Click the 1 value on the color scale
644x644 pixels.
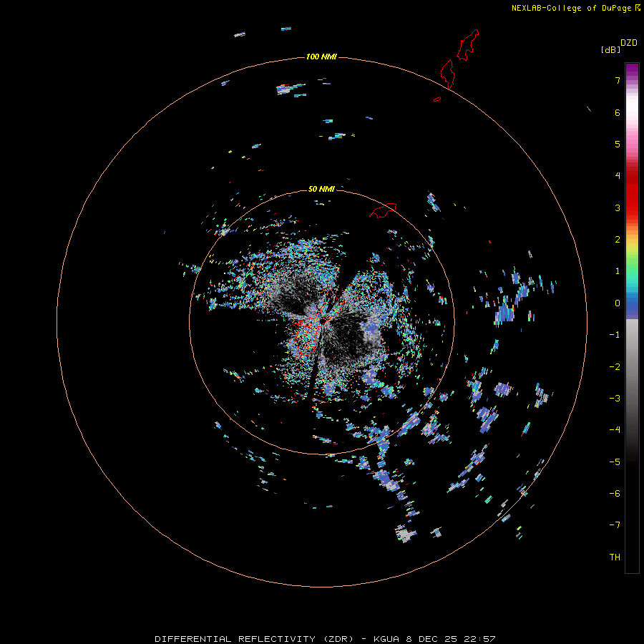[x=618, y=271]
